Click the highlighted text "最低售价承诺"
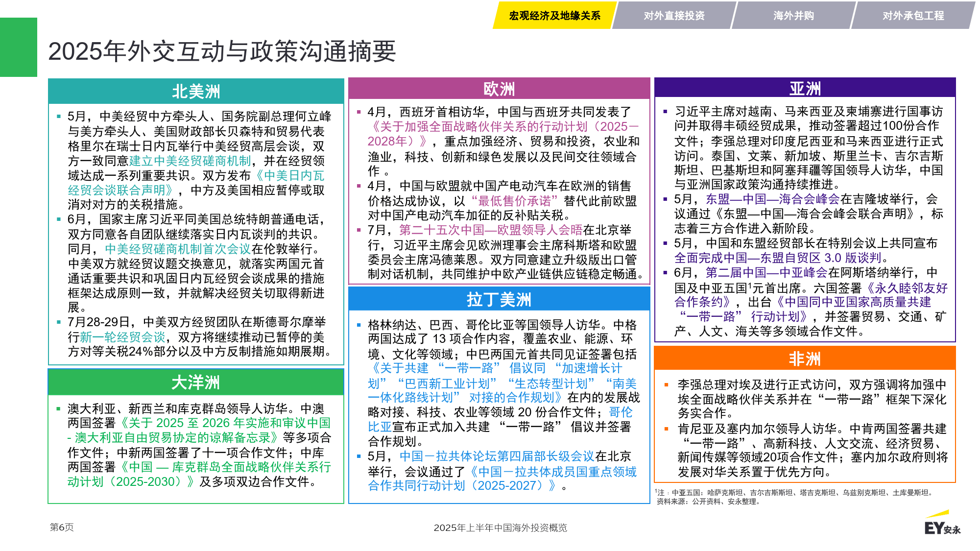Viewport: 980px width, 551px height. (x=514, y=201)
